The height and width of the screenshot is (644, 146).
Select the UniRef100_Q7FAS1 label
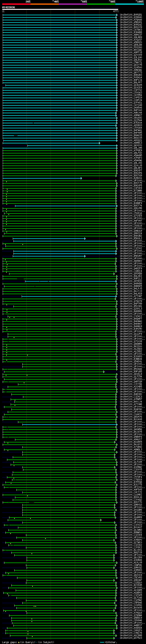(131, 103)
